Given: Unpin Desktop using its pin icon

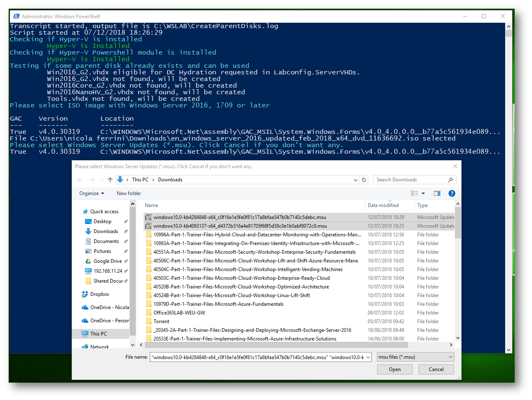Looking at the screenshot, I should [126, 221].
